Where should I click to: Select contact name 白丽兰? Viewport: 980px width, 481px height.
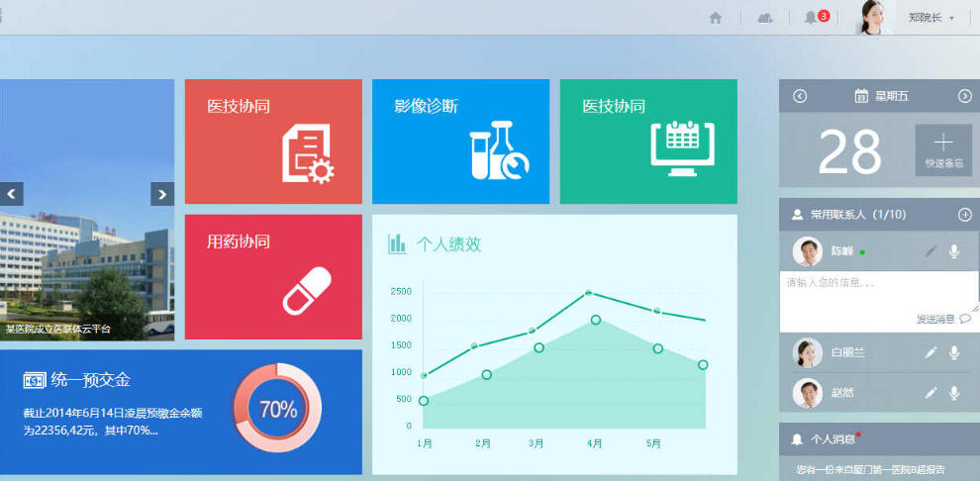point(848,353)
